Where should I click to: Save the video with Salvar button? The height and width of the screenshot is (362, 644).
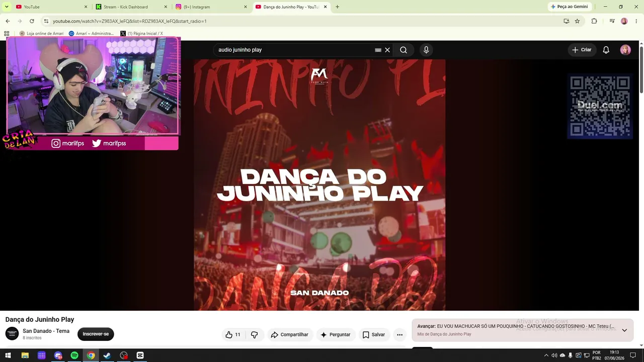click(374, 334)
